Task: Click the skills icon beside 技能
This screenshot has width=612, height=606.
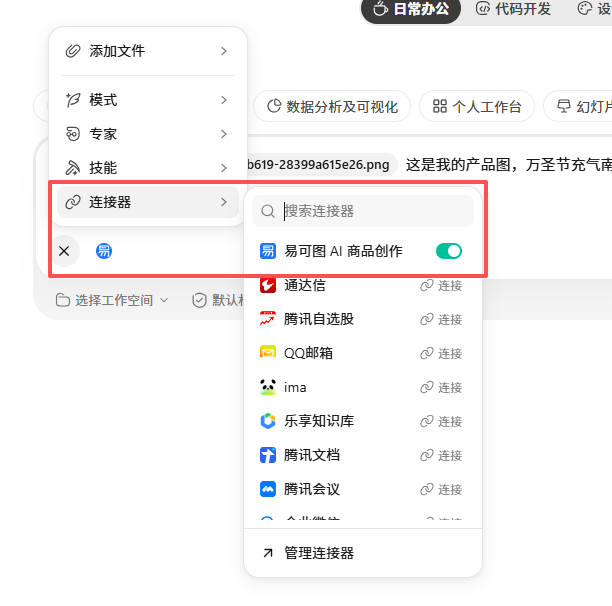Action: click(73, 168)
